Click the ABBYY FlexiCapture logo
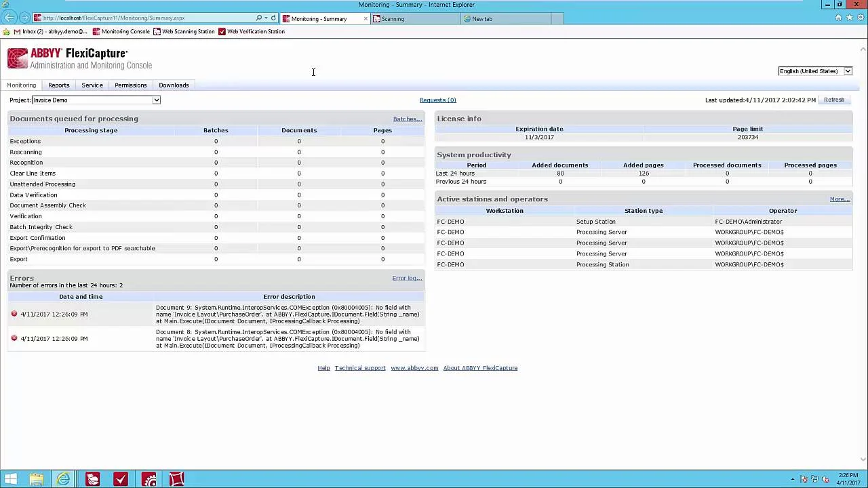The width and height of the screenshot is (868, 488). click(x=79, y=58)
